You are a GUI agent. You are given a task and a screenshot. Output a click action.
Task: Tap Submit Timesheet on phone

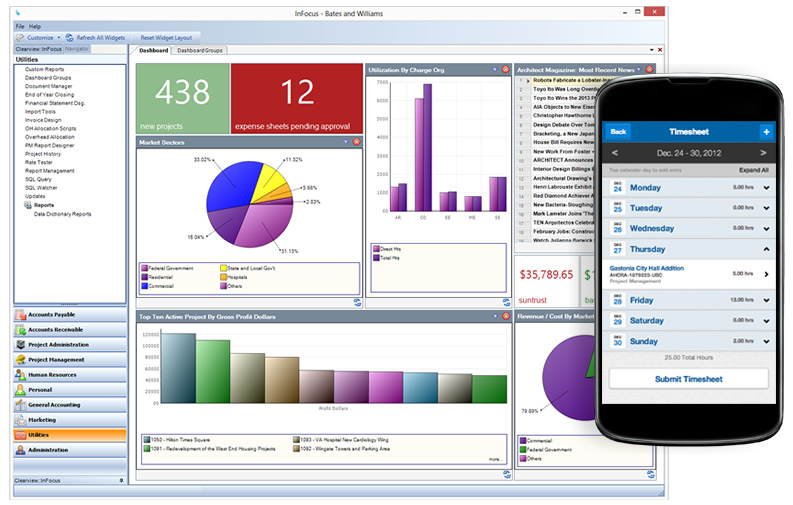click(x=688, y=379)
